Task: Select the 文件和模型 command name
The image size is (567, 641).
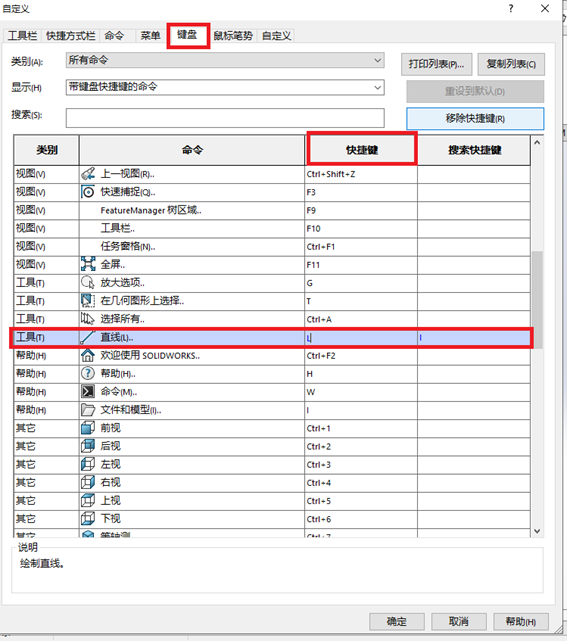Action: tap(131, 410)
